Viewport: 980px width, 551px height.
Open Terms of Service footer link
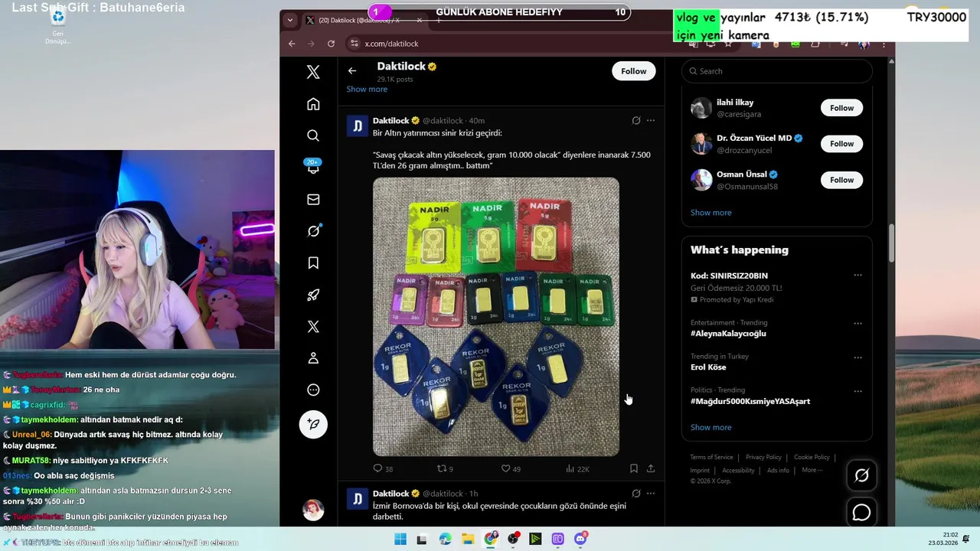(x=711, y=458)
